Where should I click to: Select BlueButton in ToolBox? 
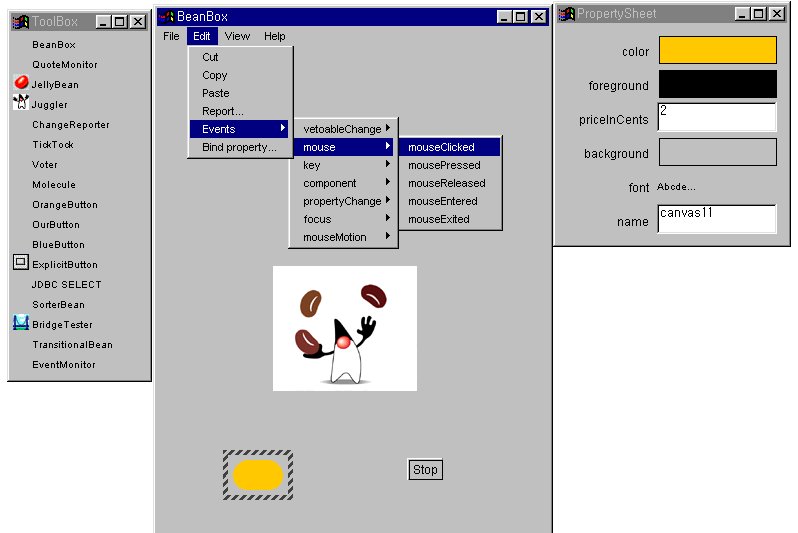pyautogui.click(x=59, y=244)
